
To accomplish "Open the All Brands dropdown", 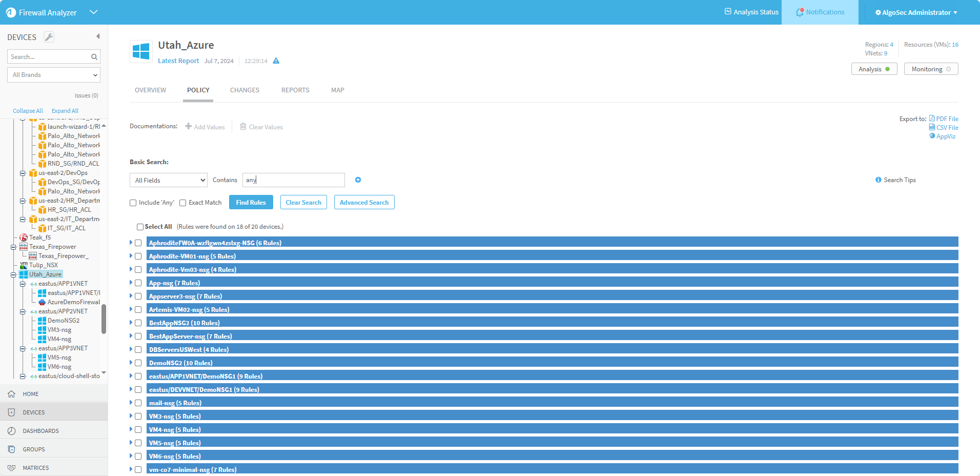I will pyautogui.click(x=54, y=75).
